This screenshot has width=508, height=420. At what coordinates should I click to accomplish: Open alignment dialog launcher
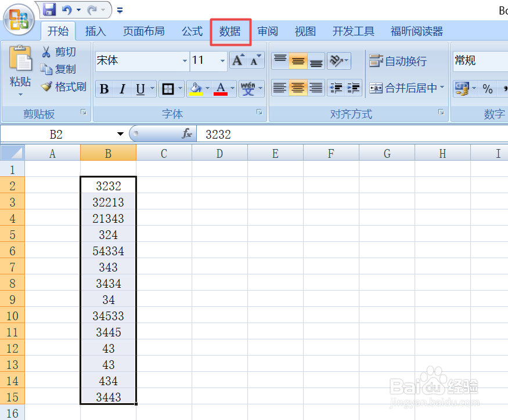441,112
